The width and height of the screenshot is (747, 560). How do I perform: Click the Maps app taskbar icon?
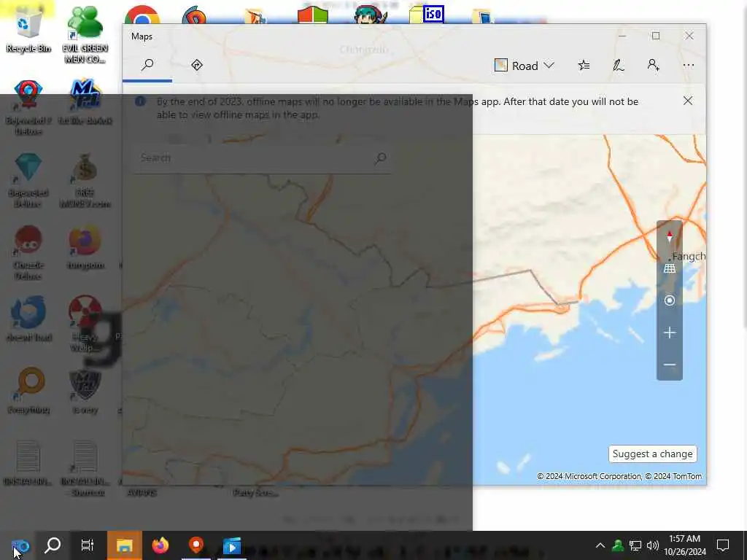[196, 545]
